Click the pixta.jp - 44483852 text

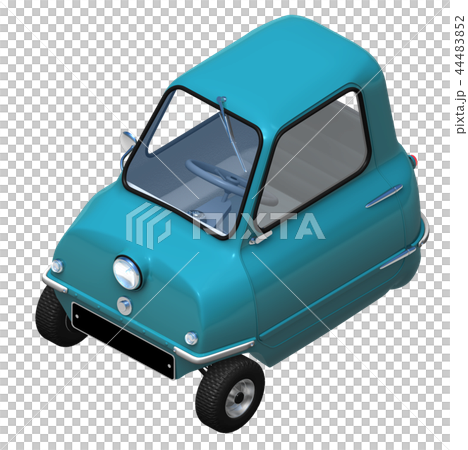[x=460, y=74]
